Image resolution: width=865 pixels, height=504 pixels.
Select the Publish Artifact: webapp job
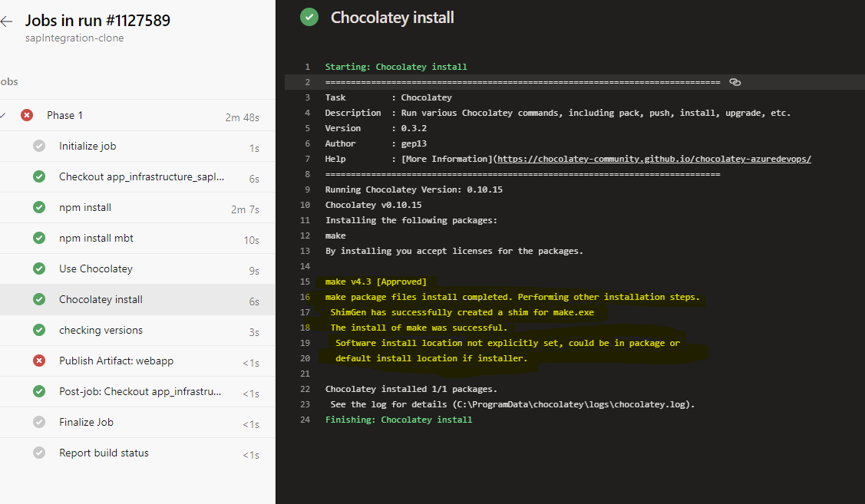(115, 361)
